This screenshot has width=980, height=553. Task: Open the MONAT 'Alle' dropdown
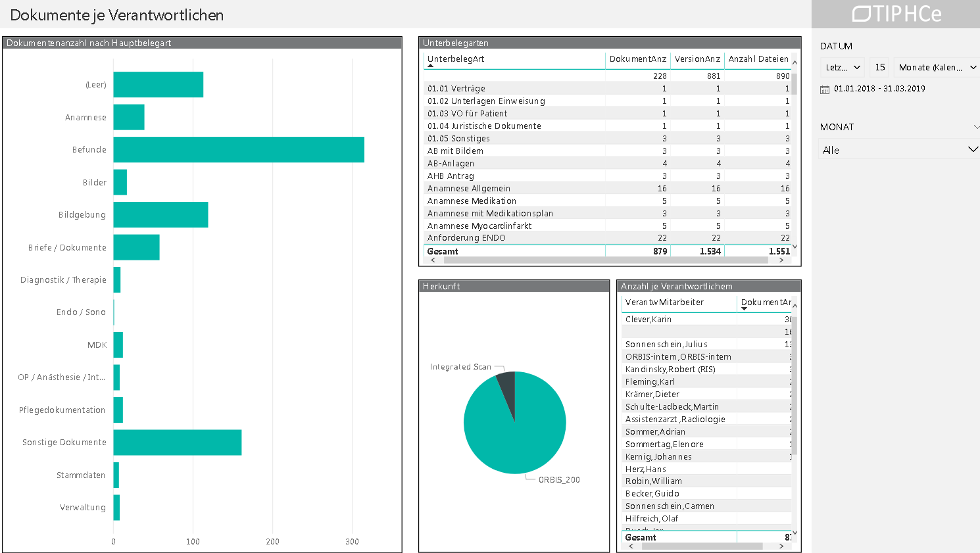[899, 150]
